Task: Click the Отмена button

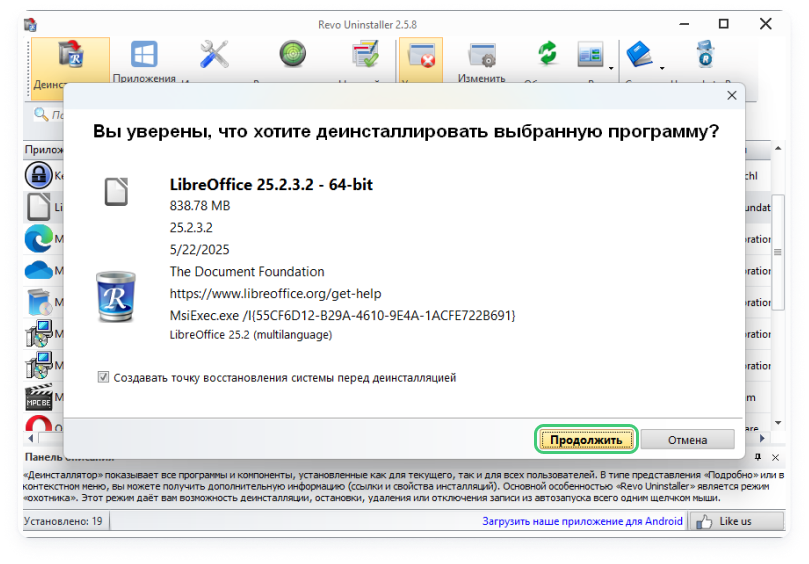Action: point(687,440)
